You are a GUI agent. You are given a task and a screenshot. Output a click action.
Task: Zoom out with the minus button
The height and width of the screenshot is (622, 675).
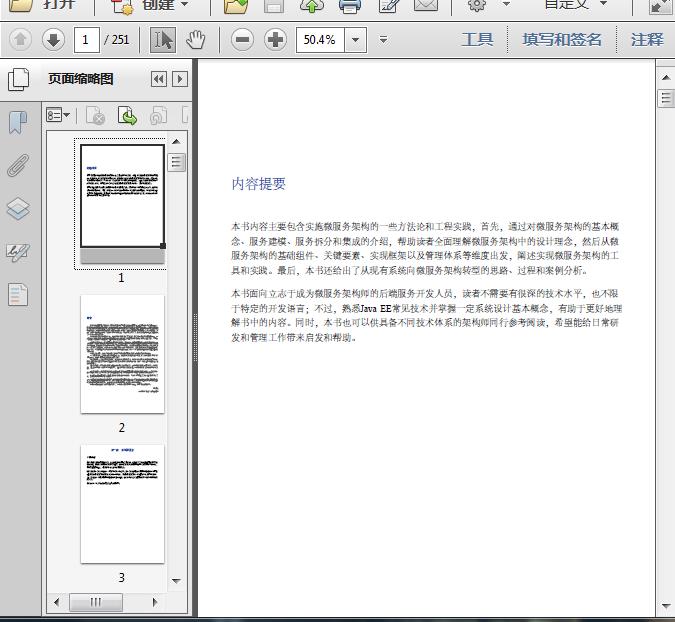click(x=242, y=40)
